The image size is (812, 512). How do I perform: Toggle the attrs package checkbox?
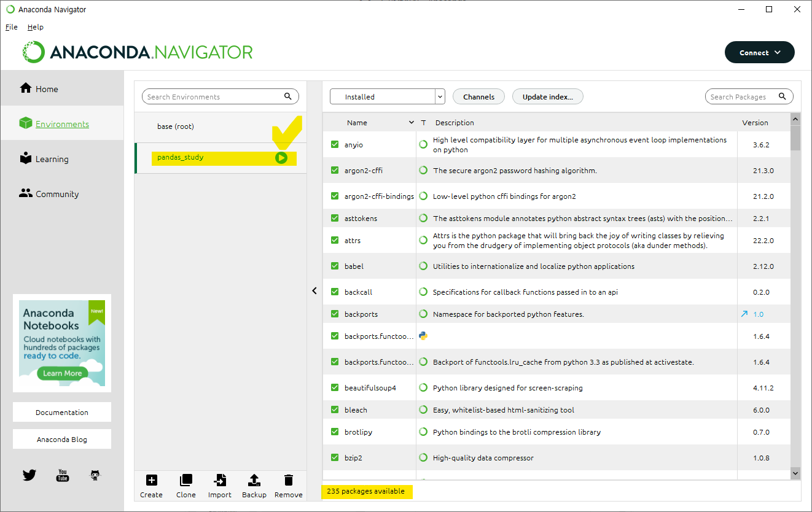pos(335,241)
